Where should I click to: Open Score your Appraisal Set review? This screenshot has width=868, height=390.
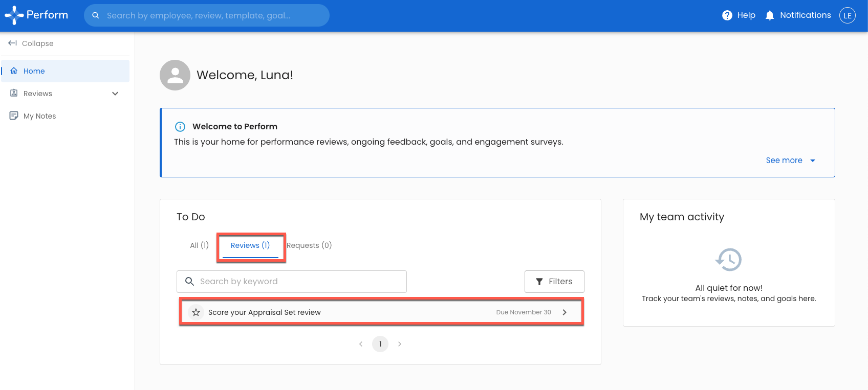coord(381,312)
